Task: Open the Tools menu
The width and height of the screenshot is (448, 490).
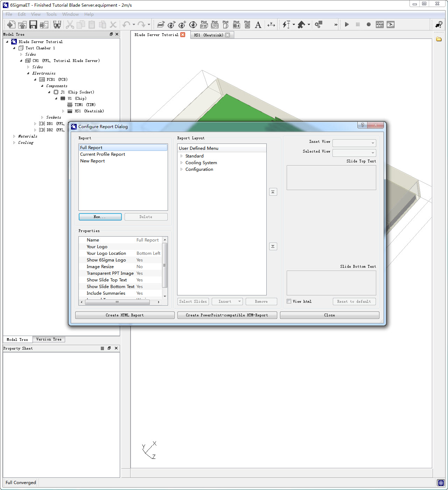Action: (x=51, y=14)
